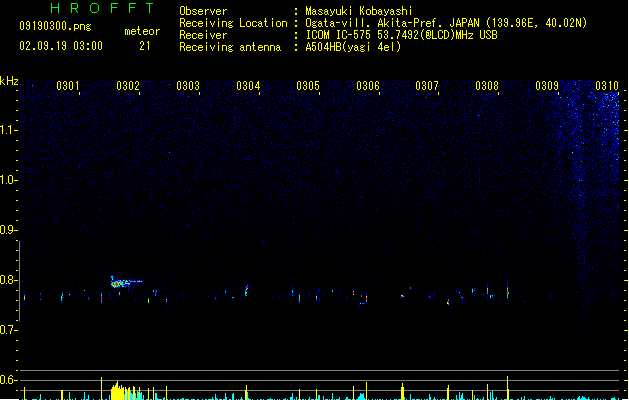Click the 0.9 kHz axis label
Viewport: 629px width, 400px height.
click(8, 230)
